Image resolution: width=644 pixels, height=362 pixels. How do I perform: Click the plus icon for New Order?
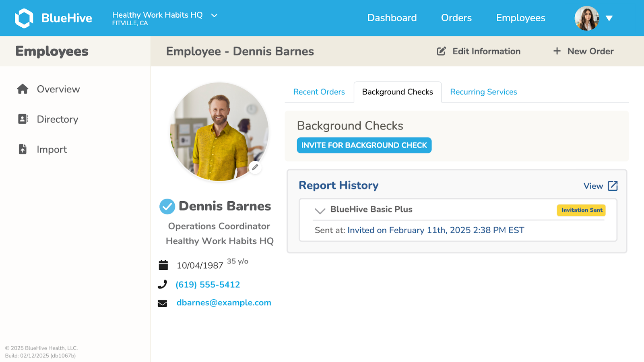(x=557, y=51)
